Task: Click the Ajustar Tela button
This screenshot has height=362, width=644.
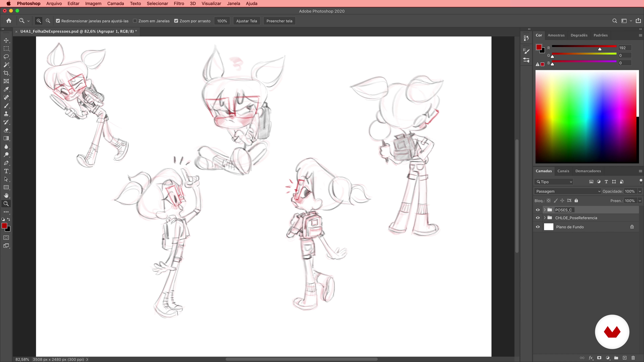Action: [247, 21]
